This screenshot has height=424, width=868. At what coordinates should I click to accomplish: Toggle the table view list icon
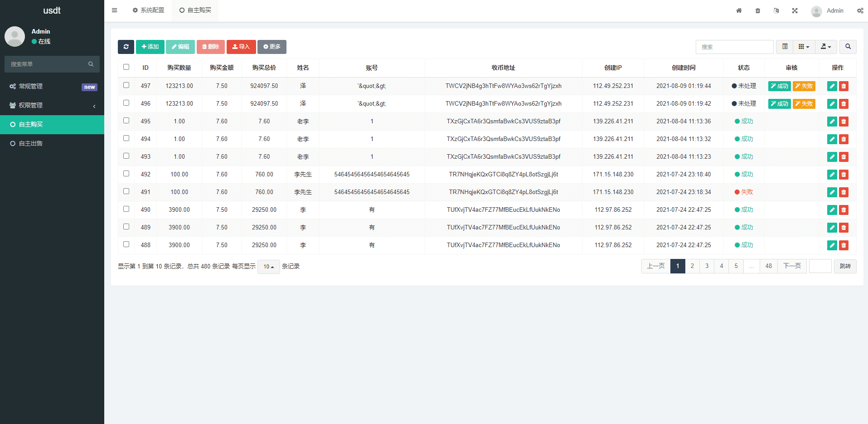click(x=785, y=47)
